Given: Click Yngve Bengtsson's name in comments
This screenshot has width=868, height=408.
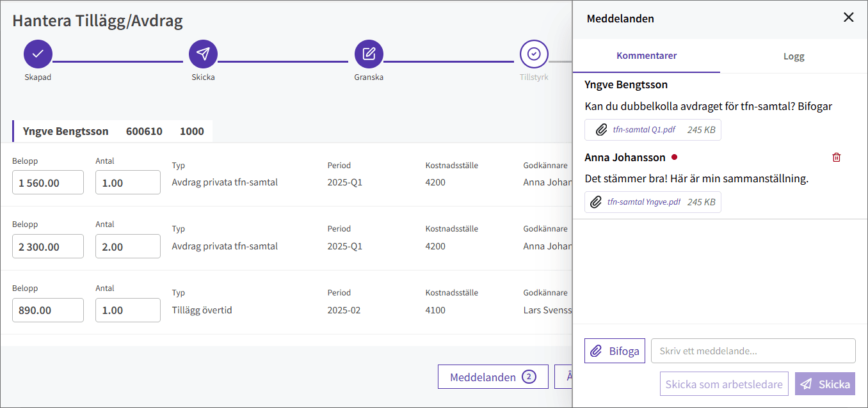Looking at the screenshot, I should (x=627, y=84).
